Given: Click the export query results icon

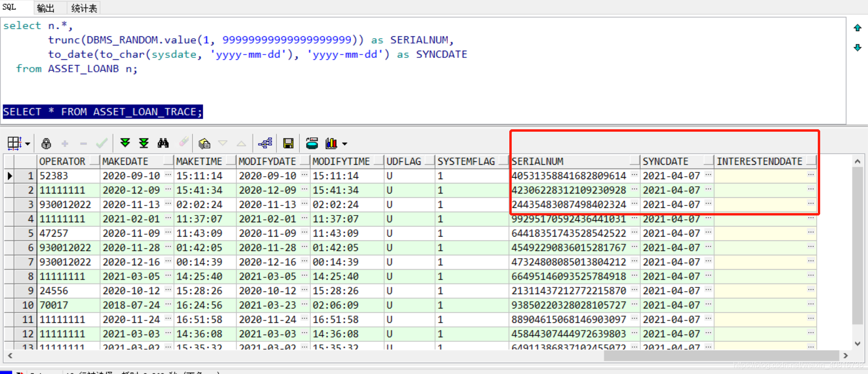Looking at the screenshot, I should click(312, 143).
